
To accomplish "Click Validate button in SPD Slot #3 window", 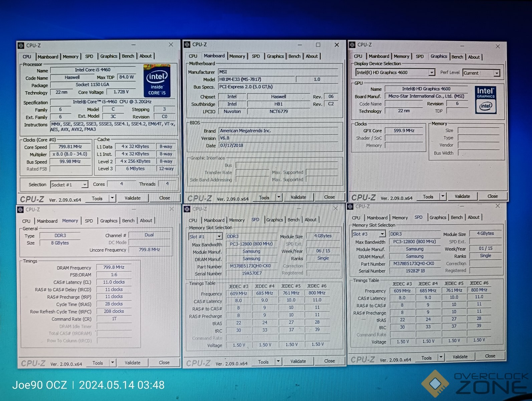I will [x=460, y=357].
